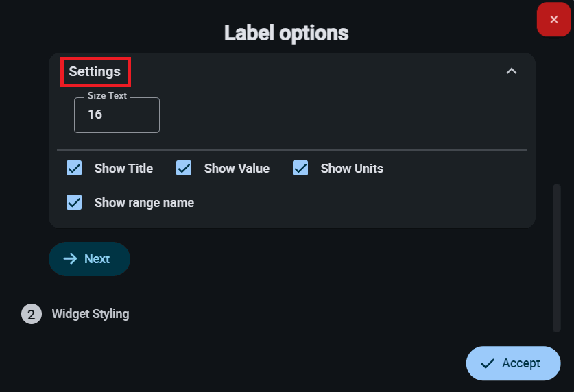574x392 pixels.
Task: Click the Label options heading
Action: click(286, 33)
